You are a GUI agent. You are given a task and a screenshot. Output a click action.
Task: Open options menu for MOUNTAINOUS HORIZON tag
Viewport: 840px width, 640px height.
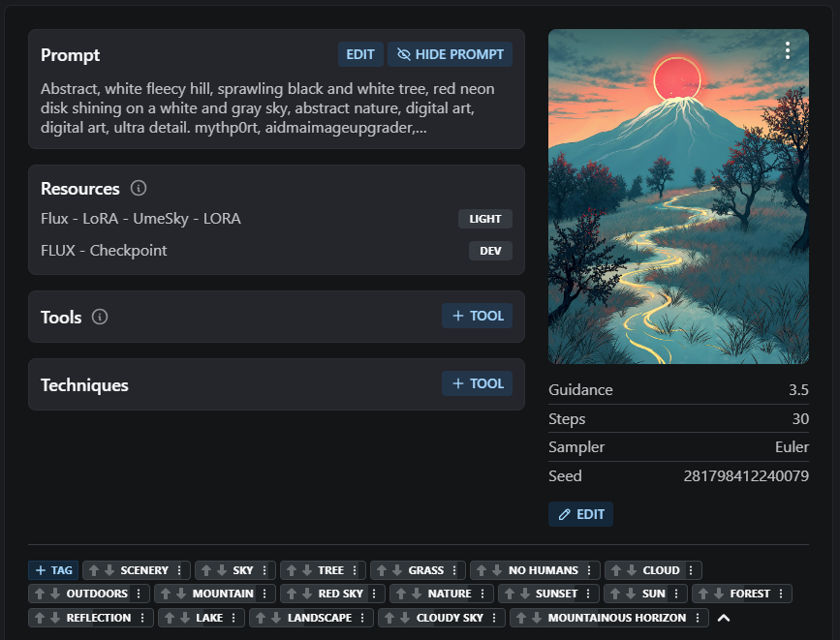pyautogui.click(x=696, y=617)
